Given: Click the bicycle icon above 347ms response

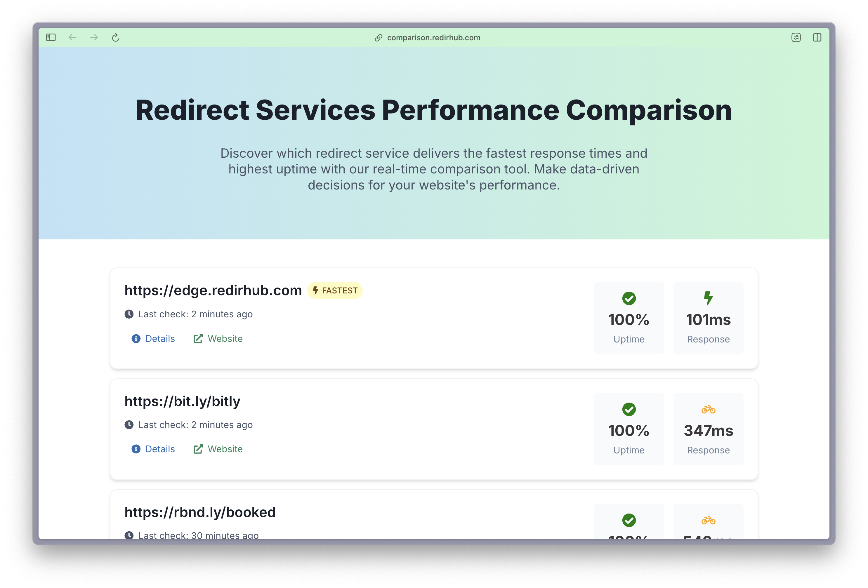Looking at the screenshot, I should [x=708, y=410].
